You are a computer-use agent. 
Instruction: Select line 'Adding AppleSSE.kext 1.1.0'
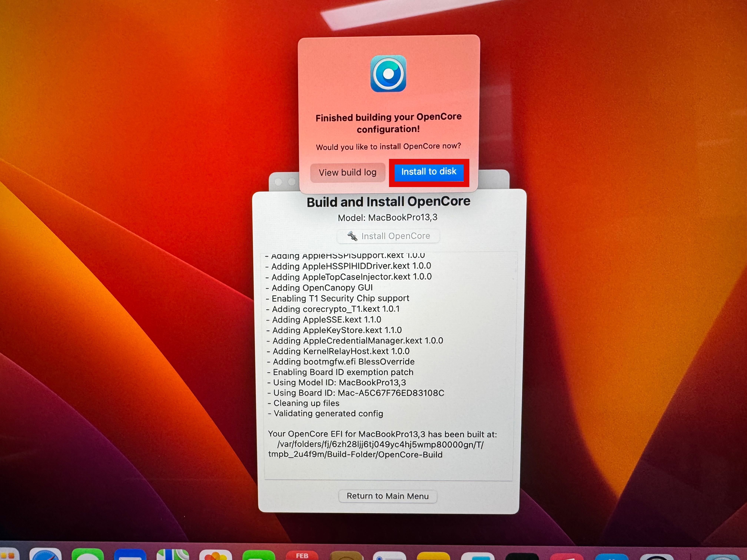[324, 320]
